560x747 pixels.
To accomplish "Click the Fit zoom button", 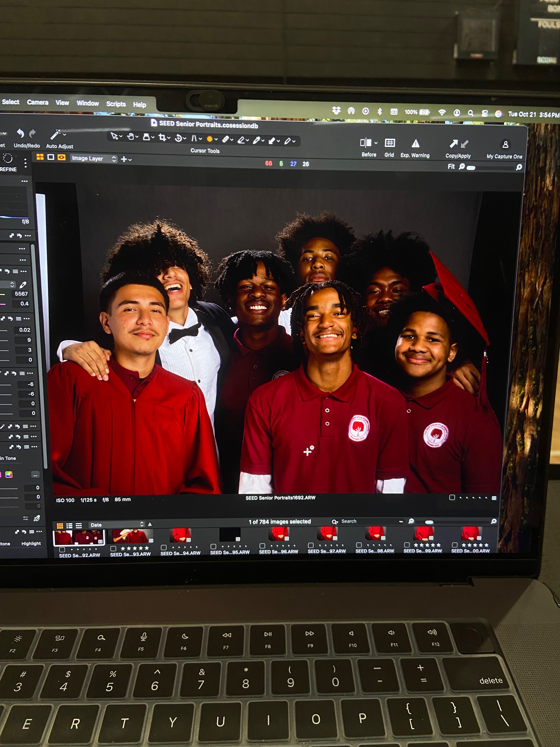I will coord(451,167).
